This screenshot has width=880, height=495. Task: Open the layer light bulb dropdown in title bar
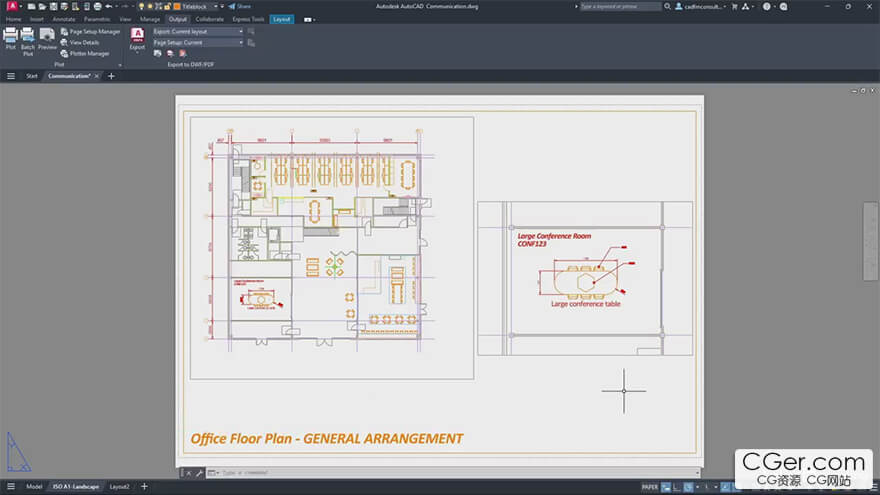[141, 7]
